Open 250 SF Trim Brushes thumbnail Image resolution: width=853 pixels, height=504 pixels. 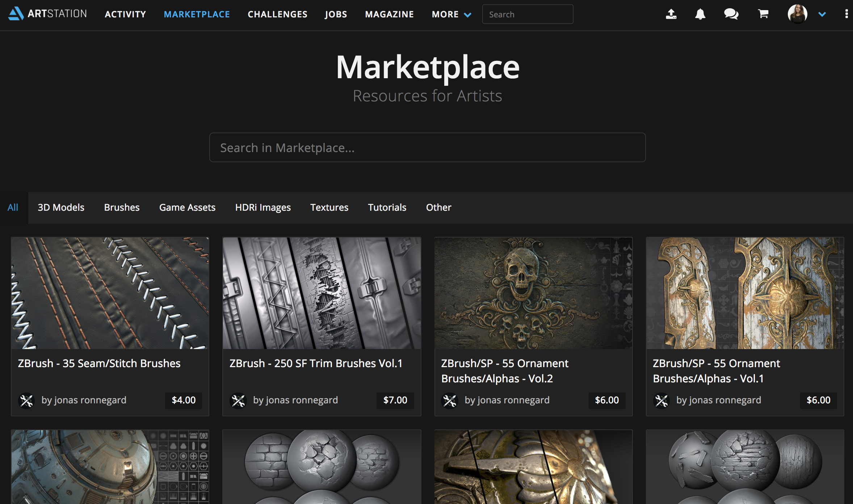(x=322, y=293)
